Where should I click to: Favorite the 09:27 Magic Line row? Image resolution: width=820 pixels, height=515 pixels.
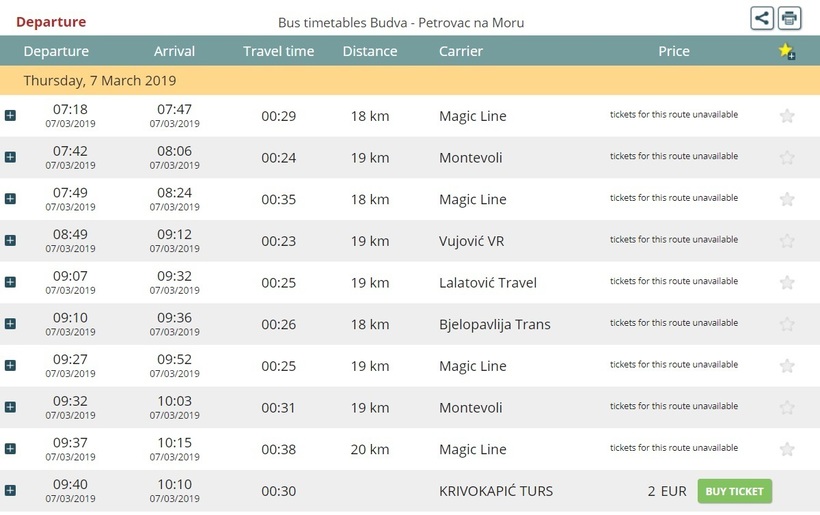pyautogui.click(x=787, y=365)
